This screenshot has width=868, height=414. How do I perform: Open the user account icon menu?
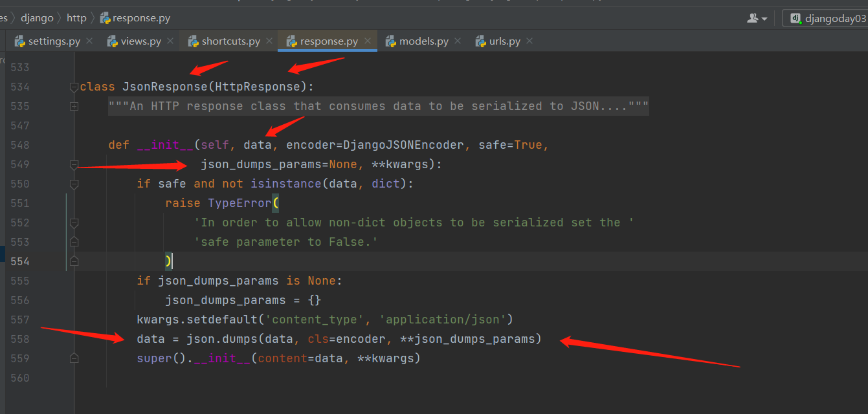click(x=757, y=18)
